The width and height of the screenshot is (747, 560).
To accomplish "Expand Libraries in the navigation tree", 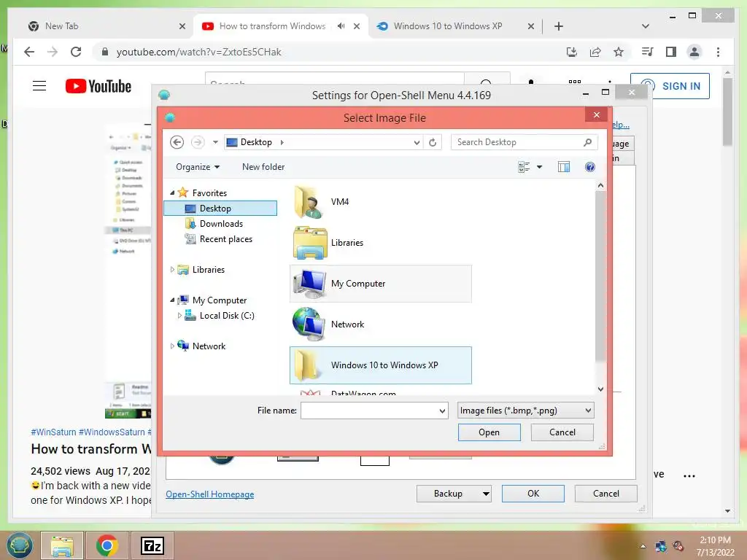I will tap(172, 270).
